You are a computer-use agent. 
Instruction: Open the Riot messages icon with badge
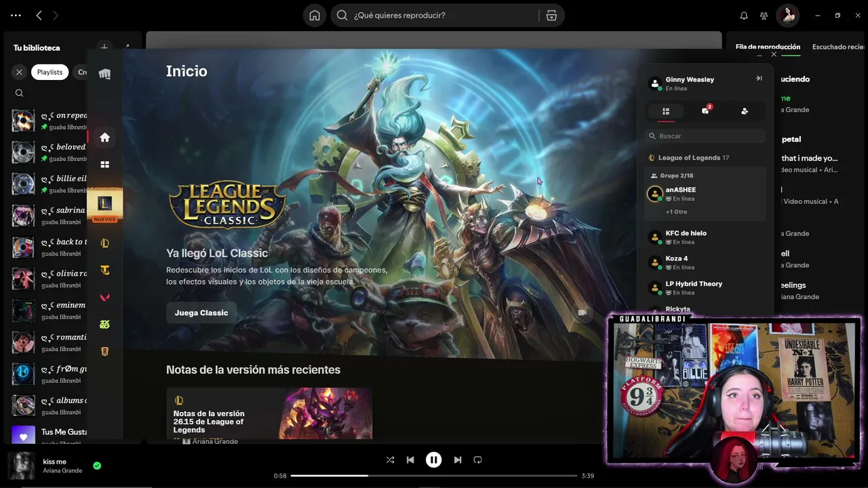[705, 110]
